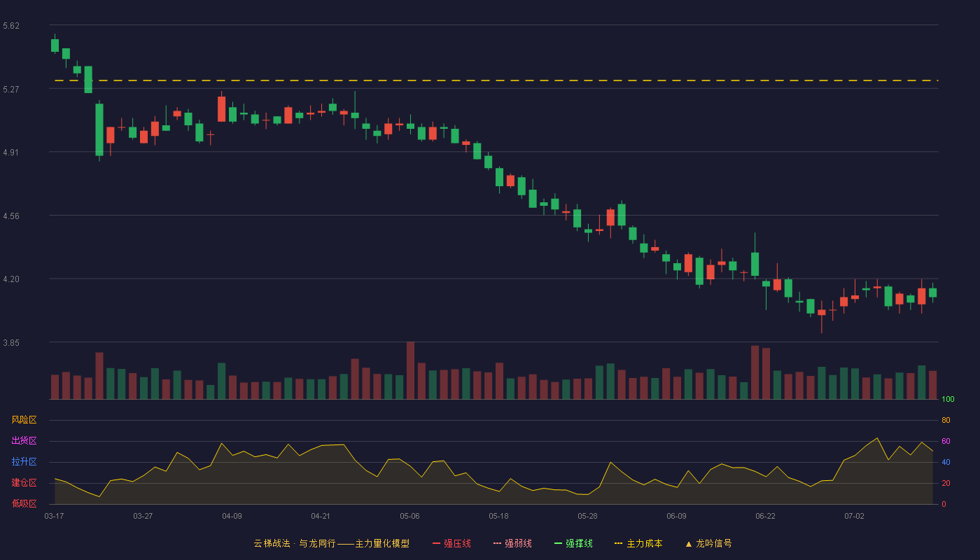Click the blue 40 indicator axis value
This screenshot has height=560, width=980.
[x=946, y=462]
